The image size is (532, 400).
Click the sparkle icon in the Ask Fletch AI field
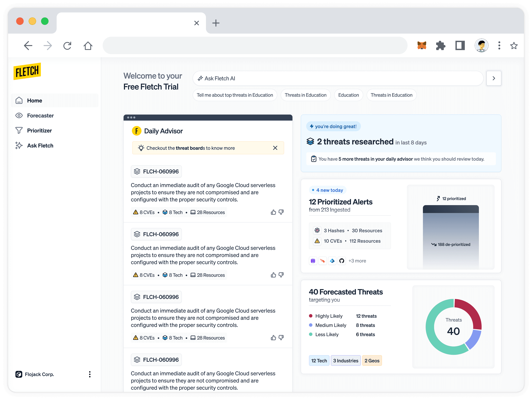coord(200,78)
